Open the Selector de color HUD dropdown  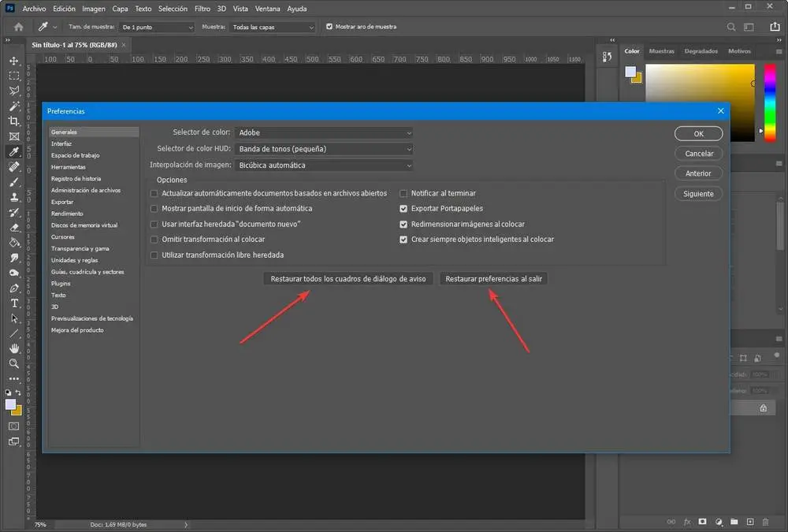click(x=323, y=149)
